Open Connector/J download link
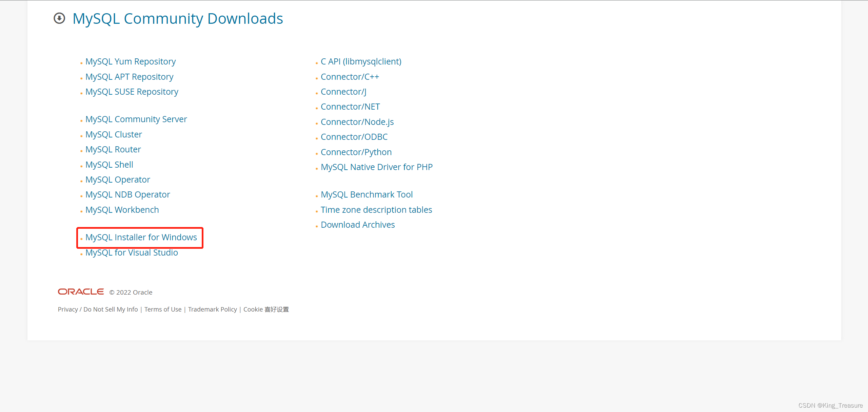Viewport: 868px width, 412px height. pyautogui.click(x=343, y=92)
